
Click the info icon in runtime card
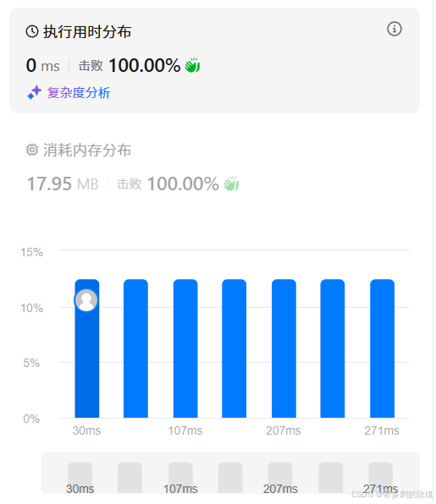[x=394, y=29]
